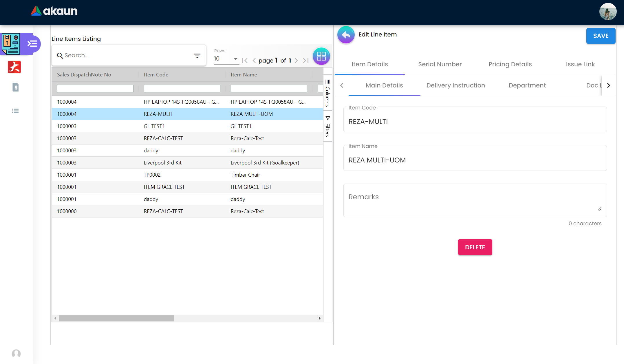Click the user avatar in top bar
Image resolution: width=624 pixels, height=364 pixels.
(x=607, y=12)
